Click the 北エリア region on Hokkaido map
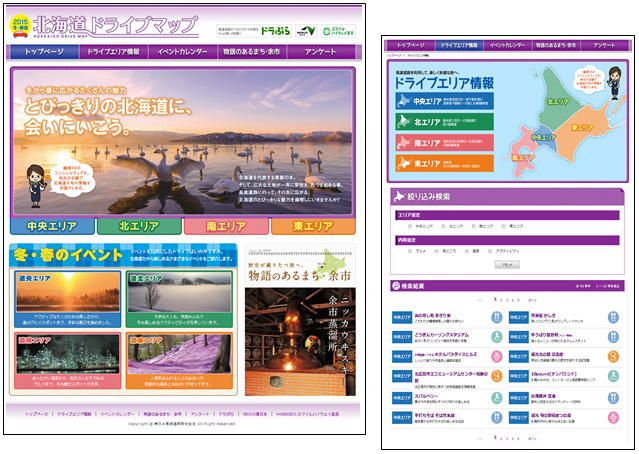Image resolution: width=639 pixels, height=454 pixels. pos(558,100)
